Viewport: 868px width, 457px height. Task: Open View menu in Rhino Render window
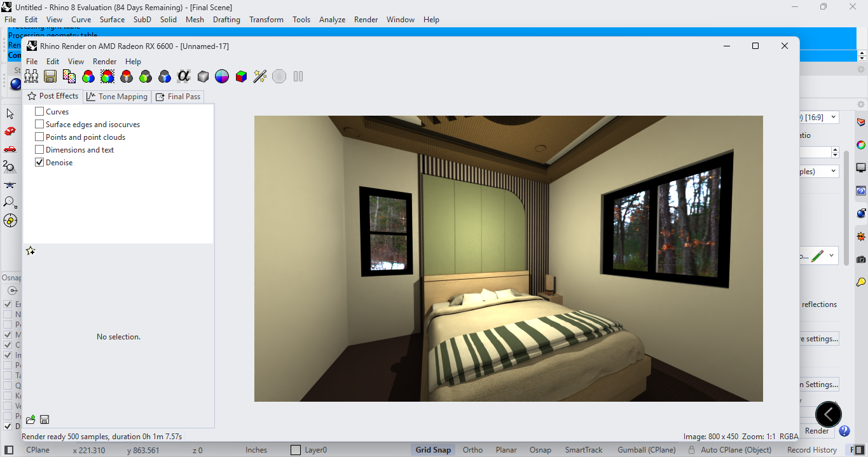click(x=76, y=62)
